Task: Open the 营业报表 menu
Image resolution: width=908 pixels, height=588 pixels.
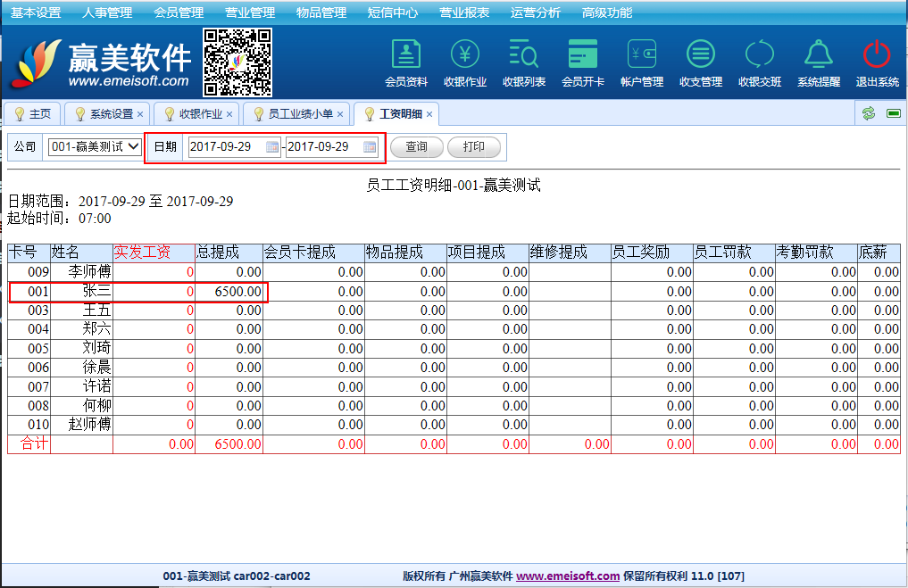Action: tap(464, 12)
